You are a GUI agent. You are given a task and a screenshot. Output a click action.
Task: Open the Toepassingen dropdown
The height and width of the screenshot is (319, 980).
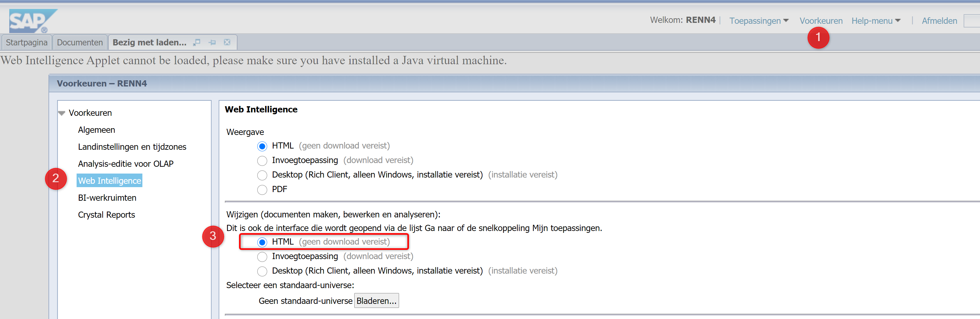pyautogui.click(x=759, y=21)
